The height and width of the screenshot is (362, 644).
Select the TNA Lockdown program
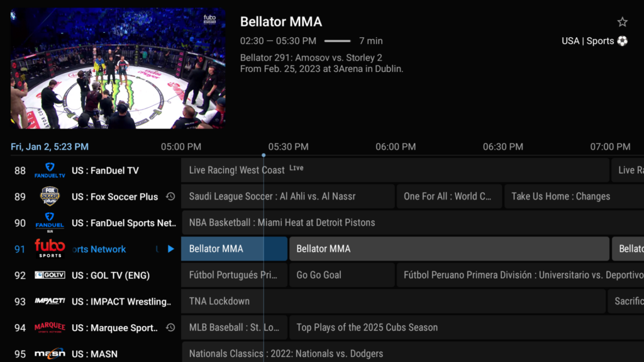tap(393, 302)
